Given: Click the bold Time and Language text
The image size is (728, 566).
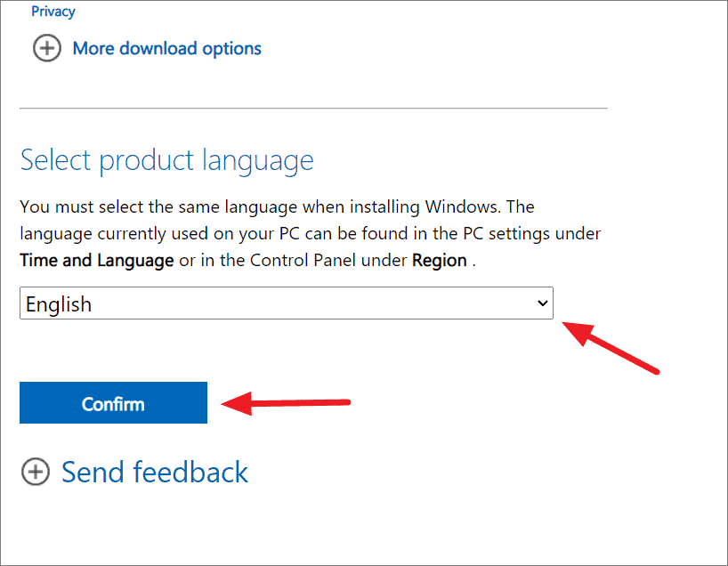Looking at the screenshot, I should pyautogui.click(x=97, y=260).
